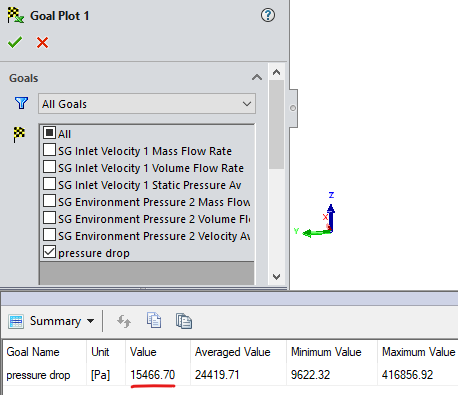Viewport: 458px width, 395px height.
Task: Open the Summary view dropdown arrow
Action: pos(90,321)
